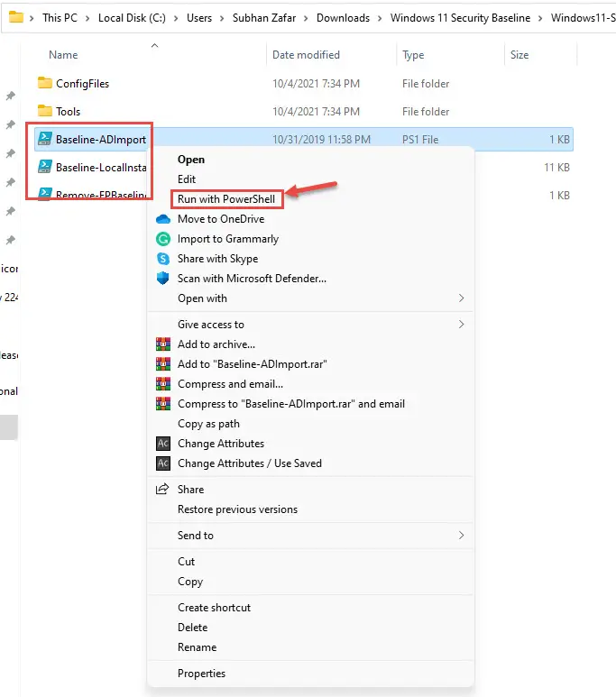Choose Import to Grammarly

tap(228, 239)
